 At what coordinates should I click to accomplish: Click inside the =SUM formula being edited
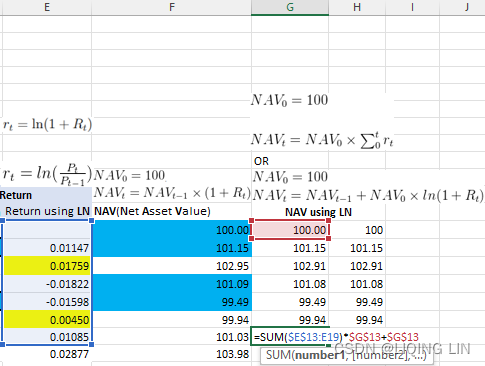[x=336, y=337]
